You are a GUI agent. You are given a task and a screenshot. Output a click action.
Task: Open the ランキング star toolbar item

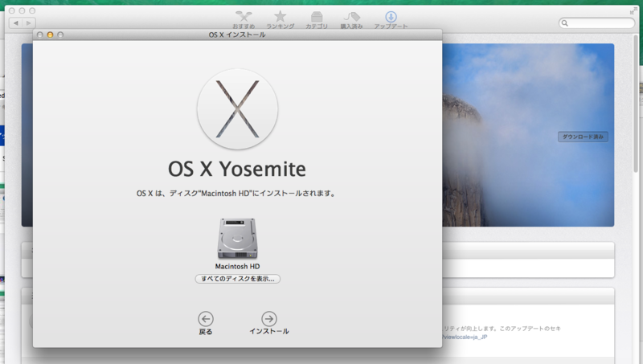[280, 19]
